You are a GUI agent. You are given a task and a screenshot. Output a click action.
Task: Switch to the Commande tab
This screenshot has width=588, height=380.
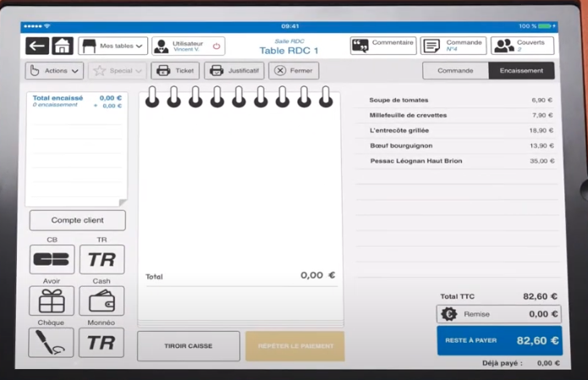(455, 71)
